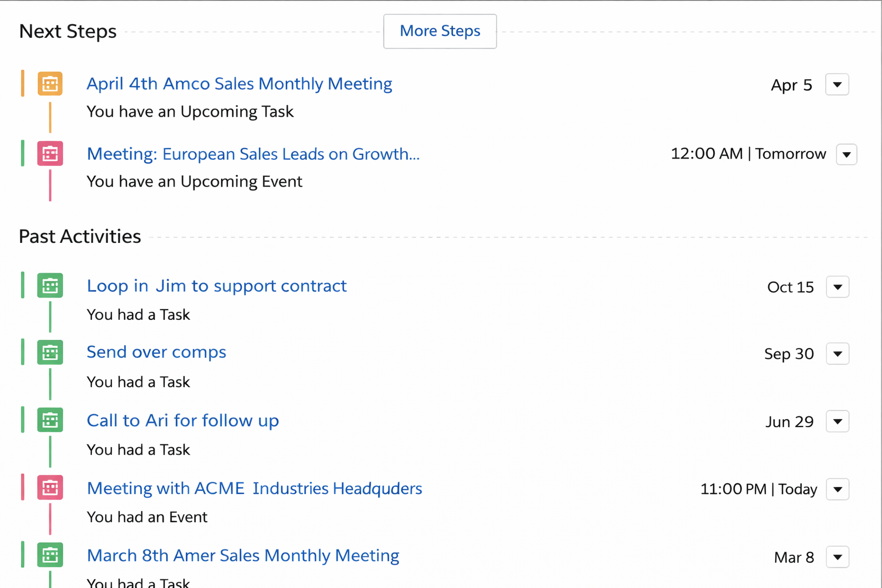Expand the dropdown for today's 11:00 PM event
This screenshot has width=882, height=588.
click(x=837, y=489)
